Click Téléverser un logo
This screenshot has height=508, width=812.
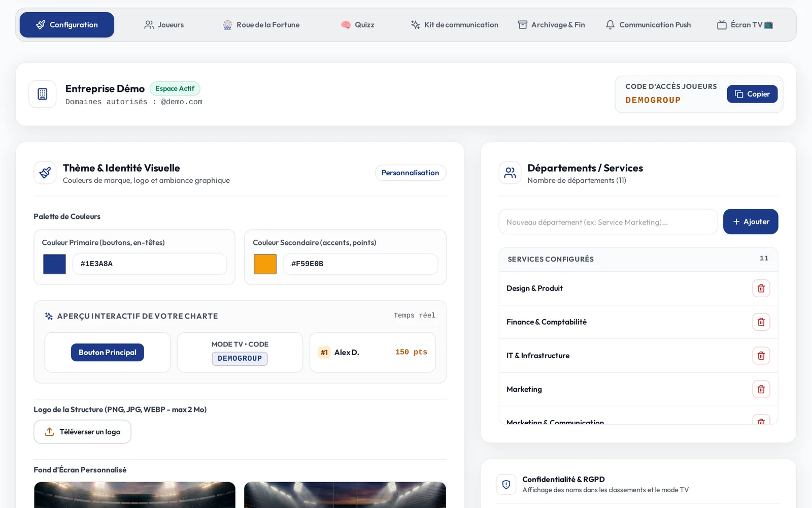coord(82,432)
